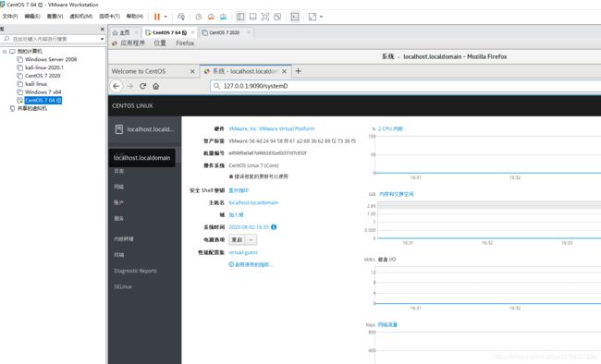Click the localhost.localdomain hostname link
This screenshot has width=601, height=364.
pyautogui.click(x=253, y=202)
